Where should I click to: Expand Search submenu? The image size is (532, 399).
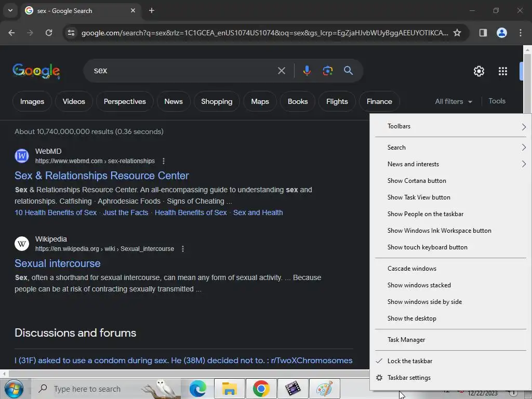point(450,147)
